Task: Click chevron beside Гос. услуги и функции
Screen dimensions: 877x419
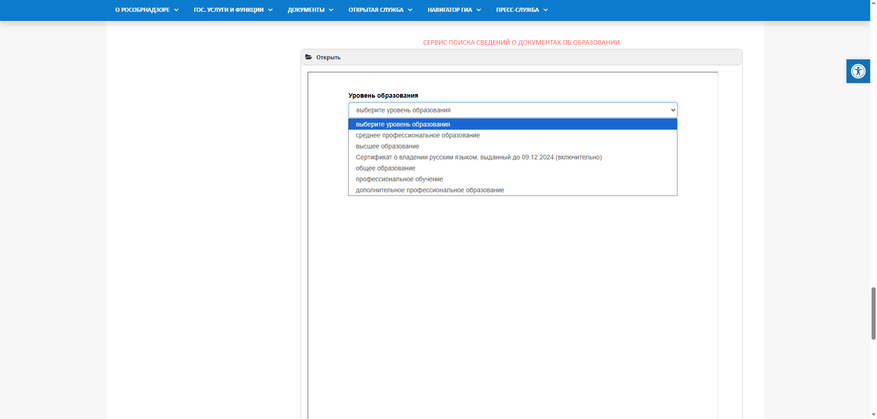Action: point(270,10)
